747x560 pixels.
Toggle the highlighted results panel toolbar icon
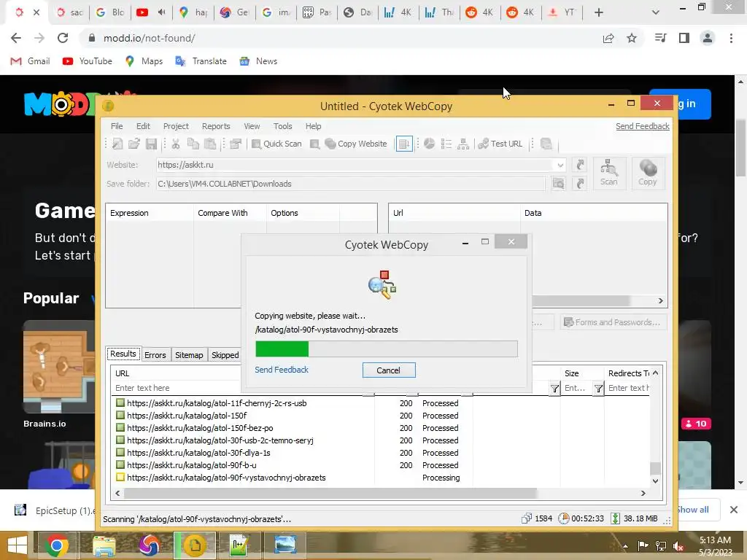coord(404,144)
